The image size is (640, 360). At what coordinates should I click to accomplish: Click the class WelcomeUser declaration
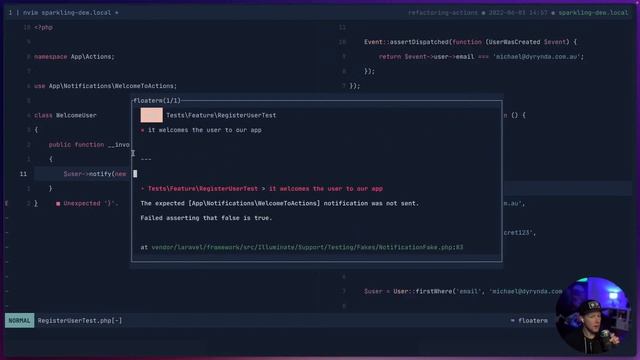point(65,115)
